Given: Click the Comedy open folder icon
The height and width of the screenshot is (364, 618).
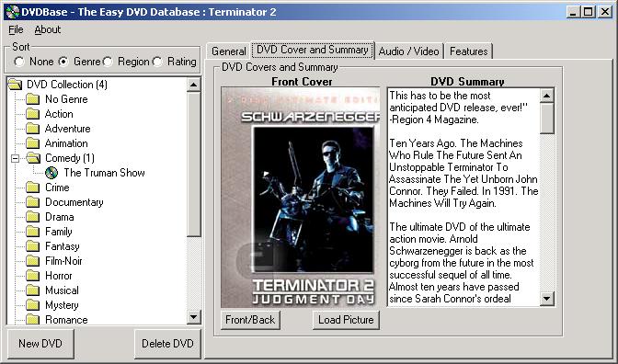Looking at the screenshot, I should coord(33,158).
